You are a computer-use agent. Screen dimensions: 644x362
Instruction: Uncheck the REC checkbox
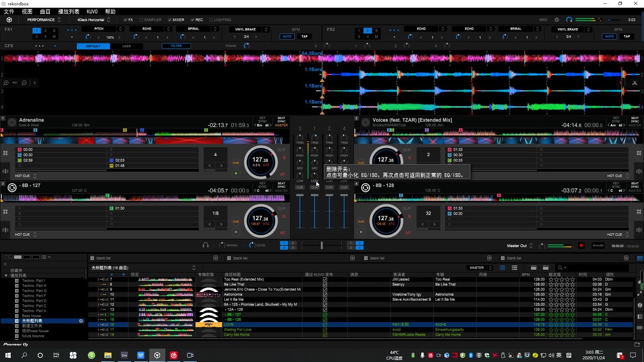[x=193, y=20]
